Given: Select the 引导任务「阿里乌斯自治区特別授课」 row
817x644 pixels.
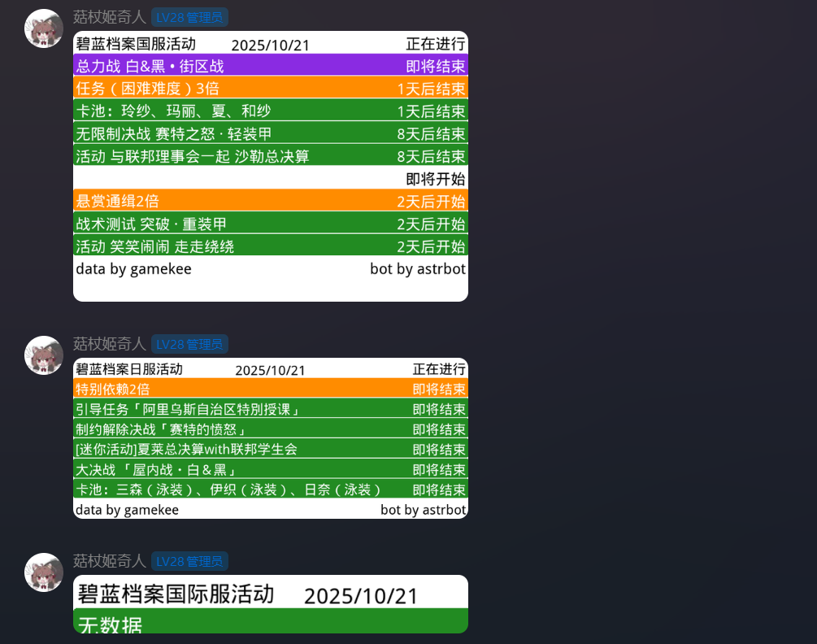Looking at the screenshot, I should (x=271, y=408).
